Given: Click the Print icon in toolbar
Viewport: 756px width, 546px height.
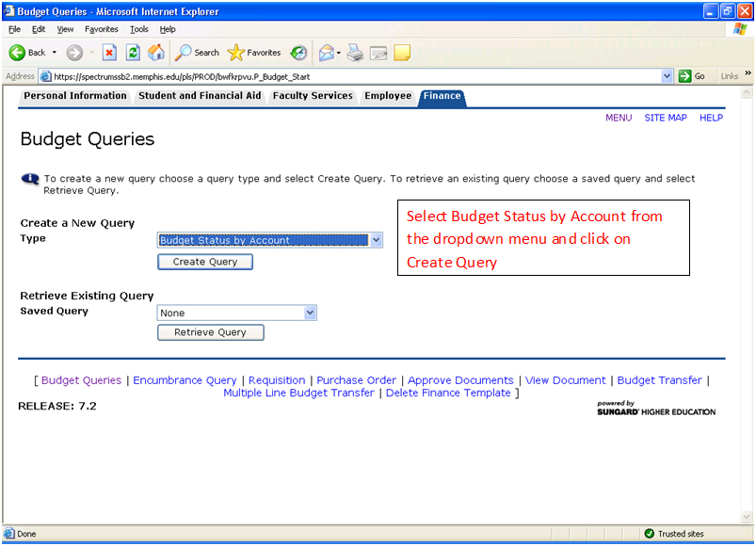Looking at the screenshot, I should [x=354, y=53].
